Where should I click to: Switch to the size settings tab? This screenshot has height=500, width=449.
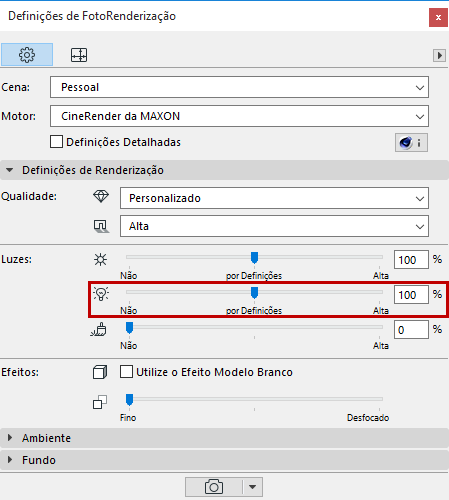point(79,55)
